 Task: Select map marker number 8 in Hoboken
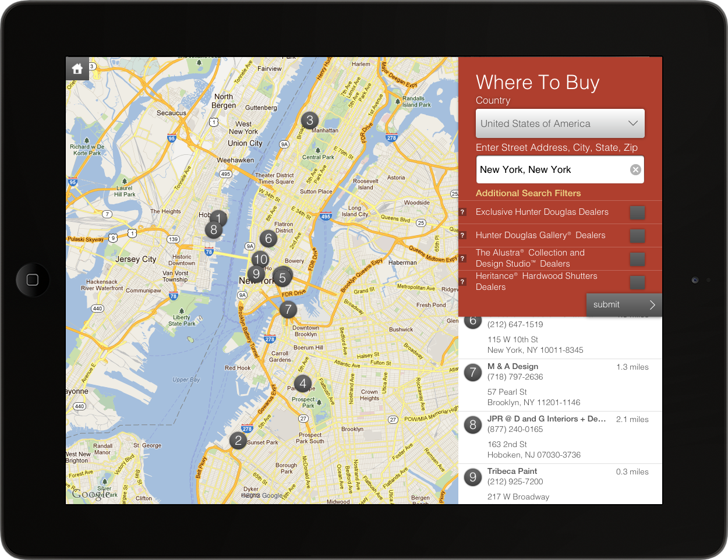click(214, 230)
